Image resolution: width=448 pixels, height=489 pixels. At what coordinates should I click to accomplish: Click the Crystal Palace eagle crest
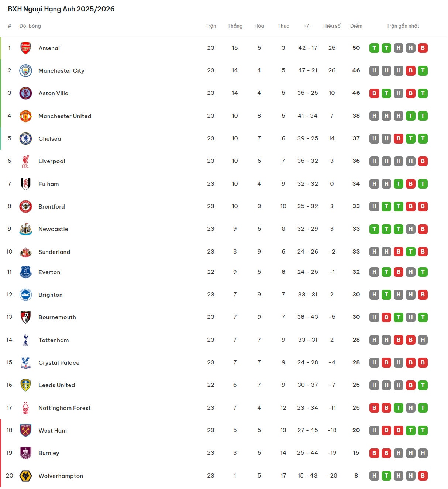(25, 362)
